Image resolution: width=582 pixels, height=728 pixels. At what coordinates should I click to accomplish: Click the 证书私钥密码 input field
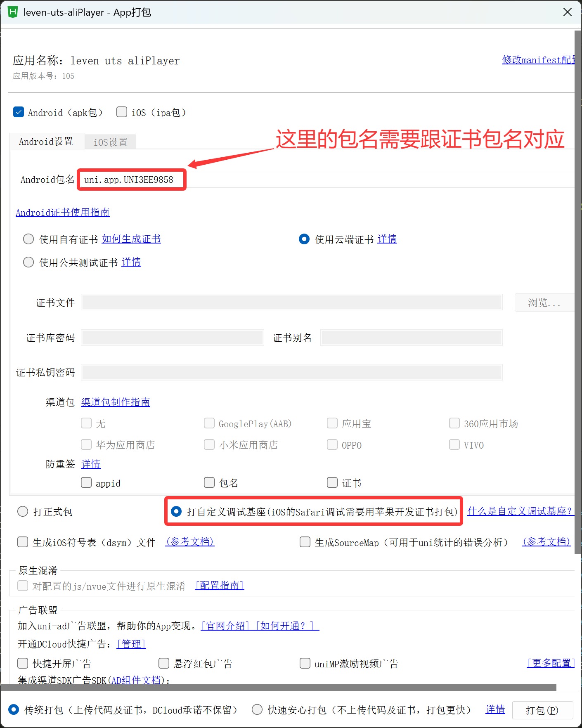(292, 372)
